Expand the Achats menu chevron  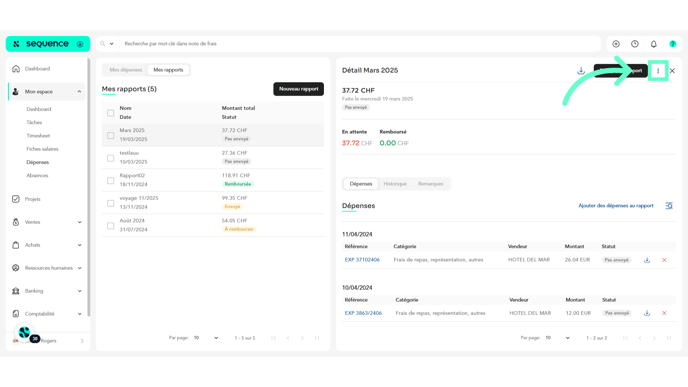79,245
